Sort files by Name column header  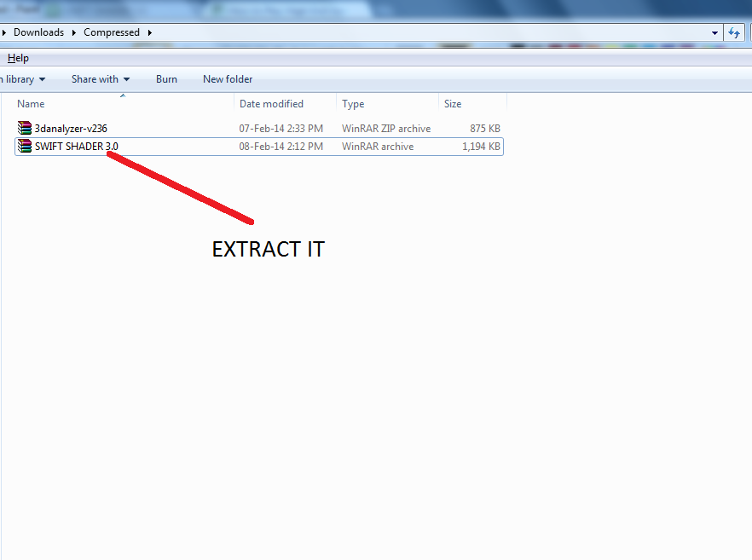click(124, 104)
